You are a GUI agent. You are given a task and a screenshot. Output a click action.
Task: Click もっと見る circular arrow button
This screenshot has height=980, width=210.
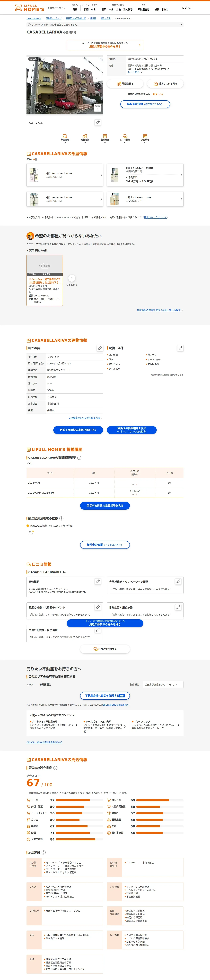coord(72,278)
